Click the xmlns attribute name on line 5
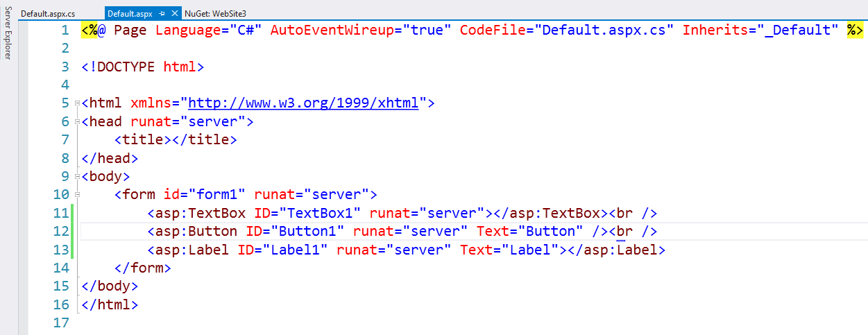The image size is (868, 335). [151, 103]
